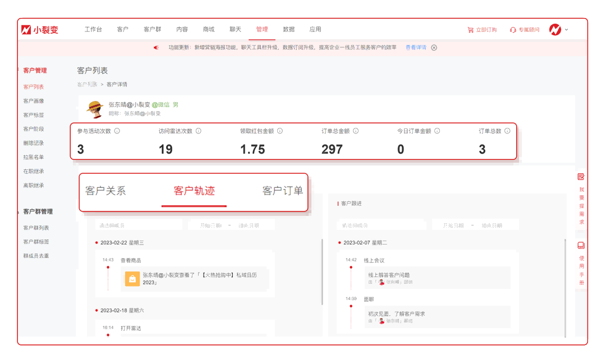The height and width of the screenshot is (364, 606).
Task: Click the info icon beside 订单总数
Action: [x=507, y=131]
